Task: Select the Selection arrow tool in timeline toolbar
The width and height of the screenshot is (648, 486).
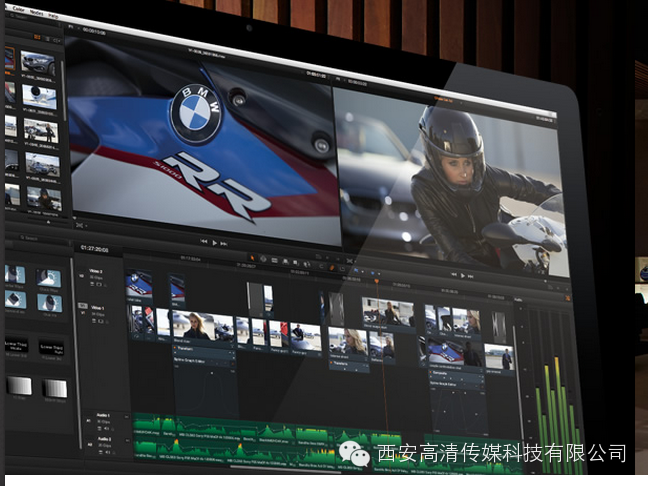Action: tap(252, 258)
